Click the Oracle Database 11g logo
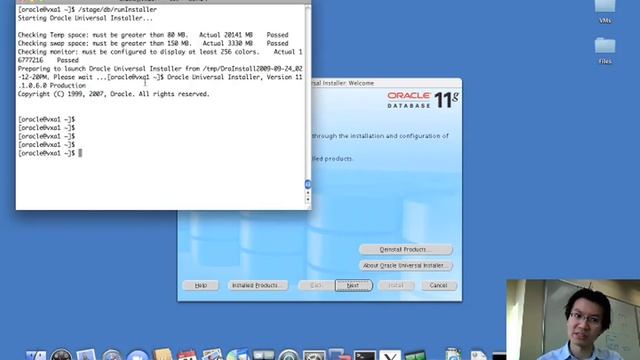Image resolution: width=640 pixels, height=360 pixels. coord(423,100)
